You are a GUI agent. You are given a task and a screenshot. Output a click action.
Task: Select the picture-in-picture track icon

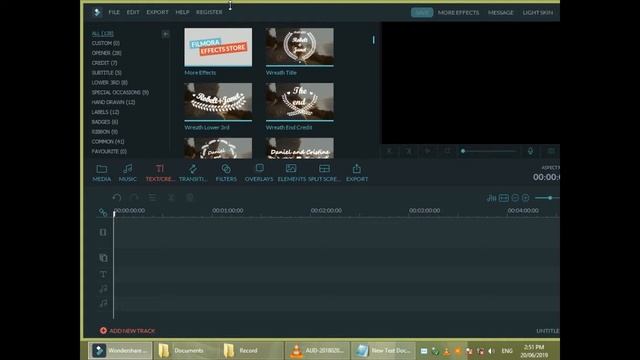coord(103,258)
